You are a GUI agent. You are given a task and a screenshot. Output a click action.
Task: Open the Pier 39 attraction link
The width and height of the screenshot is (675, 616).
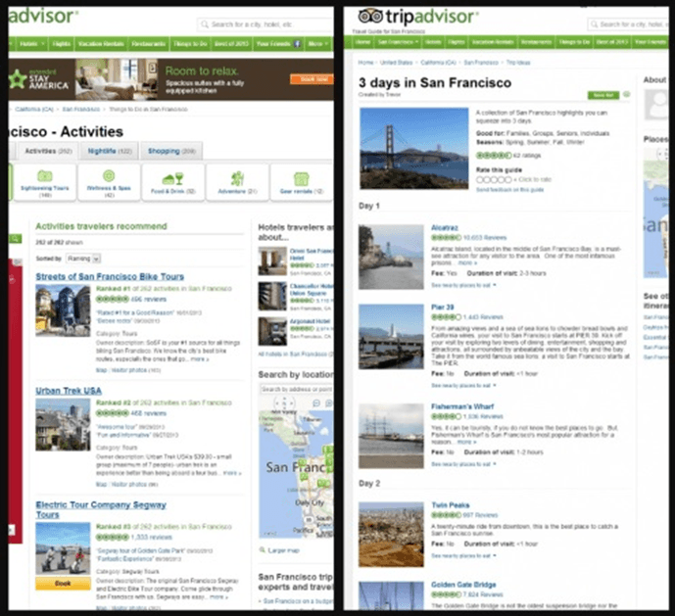(443, 308)
